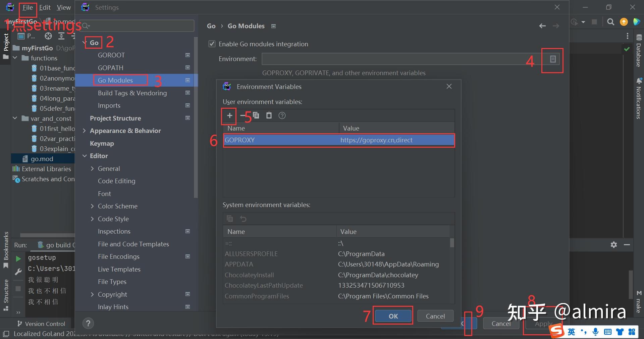Toggle Enable Go modules integration checkbox
The image size is (644, 339).
pos(212,44)
